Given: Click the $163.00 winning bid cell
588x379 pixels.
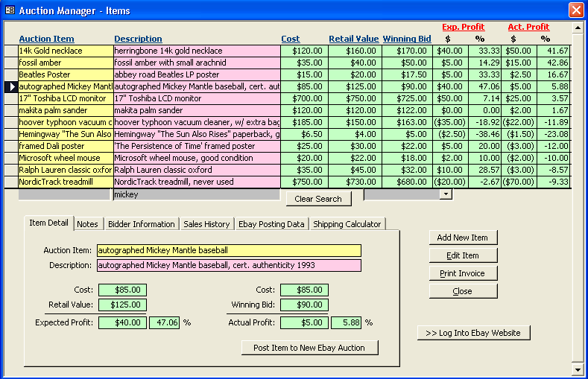Looking at the screenshot, I should pos(407,122).
